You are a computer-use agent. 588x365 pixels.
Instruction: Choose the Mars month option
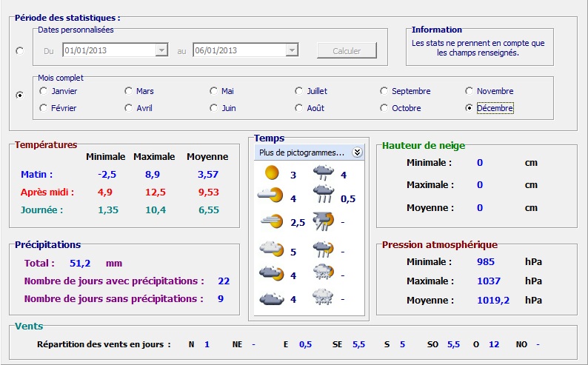[139, 91]
